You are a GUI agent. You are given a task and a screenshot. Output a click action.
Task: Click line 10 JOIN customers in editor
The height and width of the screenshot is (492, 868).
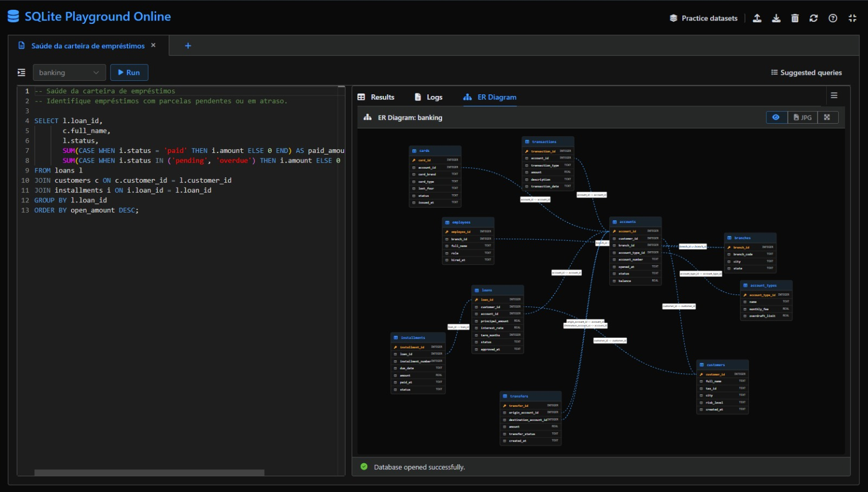click(x=133, y=180)
